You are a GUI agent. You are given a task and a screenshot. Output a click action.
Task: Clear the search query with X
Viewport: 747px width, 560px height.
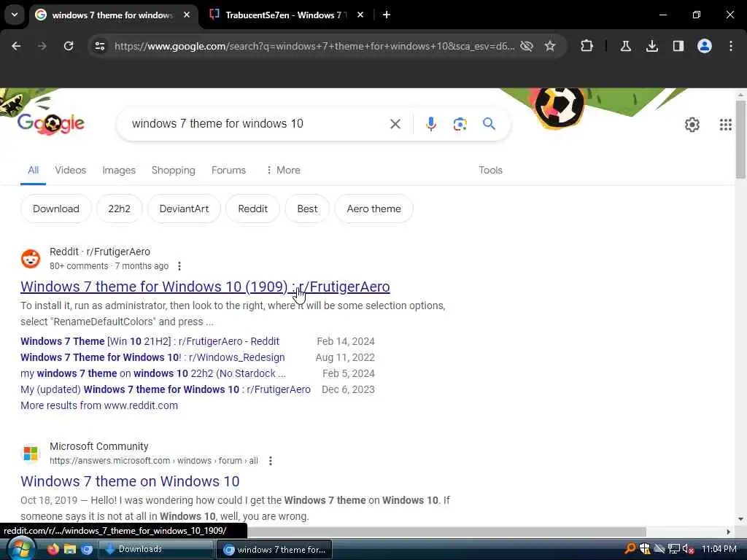pos(395,124)
